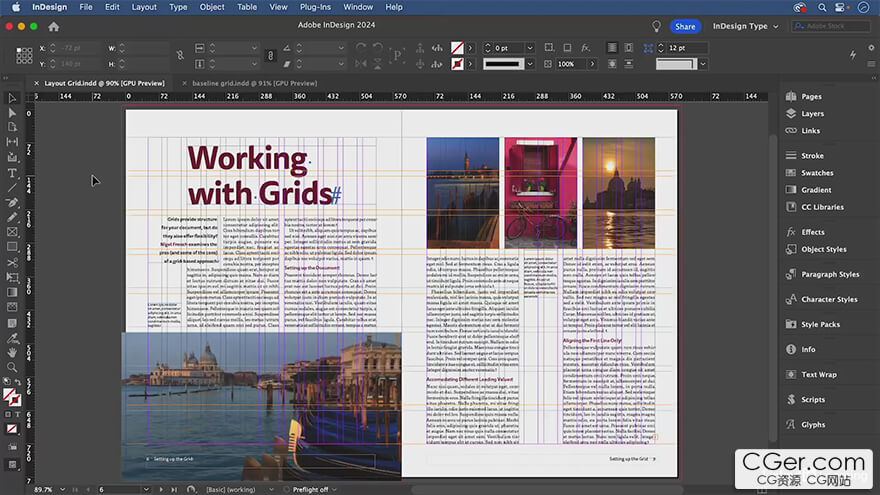Open the Type menu
Screen dimensions: 880x495
[x=178, y=7]
